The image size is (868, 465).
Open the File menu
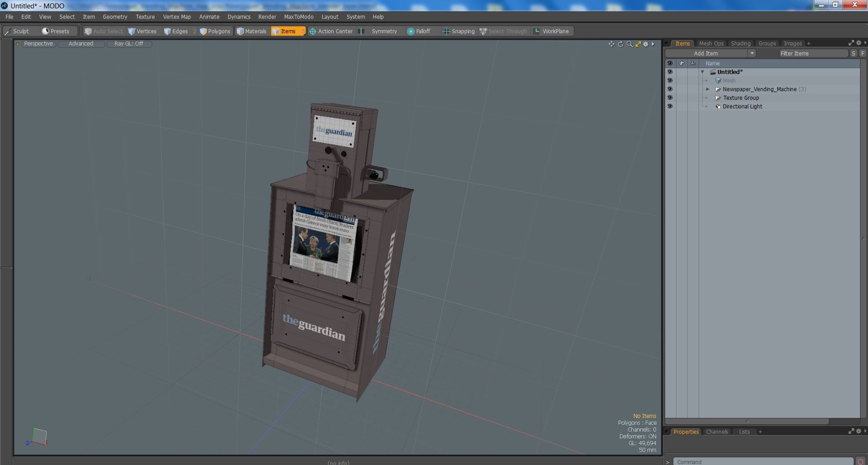click(9, 17)
